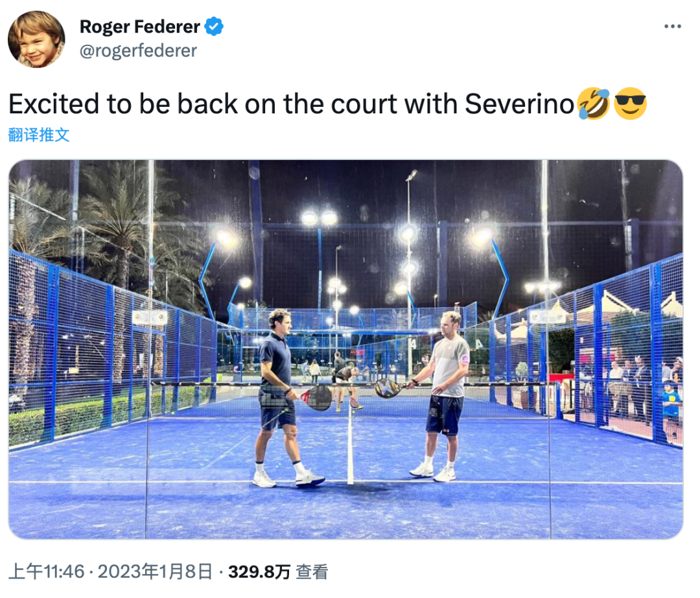Click the tweet text 'Excited to be back'

click(x=123, y=104)
